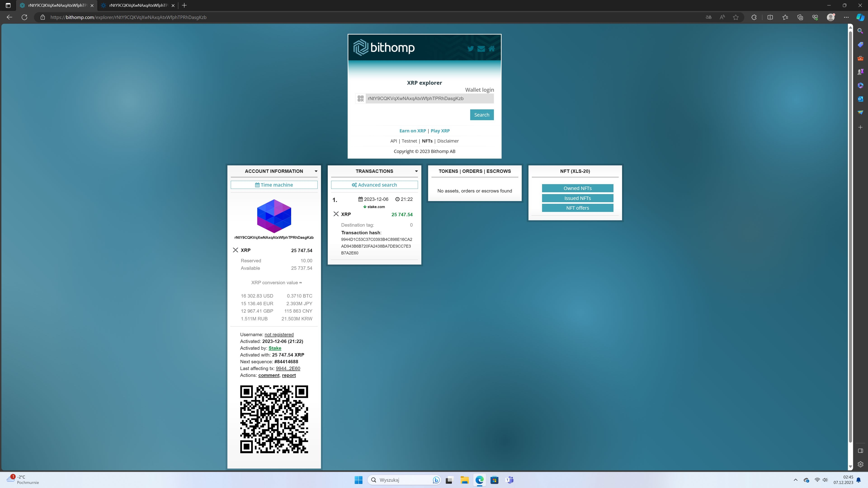The height and width of the screenshot is (488, 868).
Task: Click the XRP address search input field
Action: pos(430,98)
